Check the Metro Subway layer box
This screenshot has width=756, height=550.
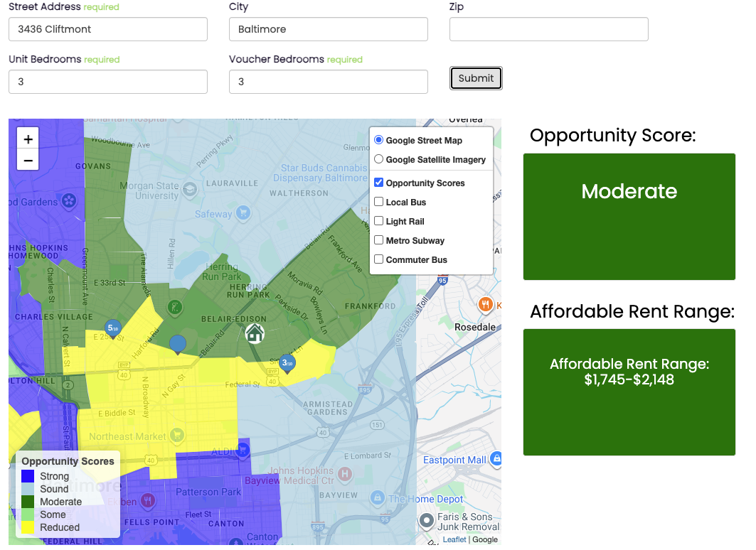pos(379,240)
